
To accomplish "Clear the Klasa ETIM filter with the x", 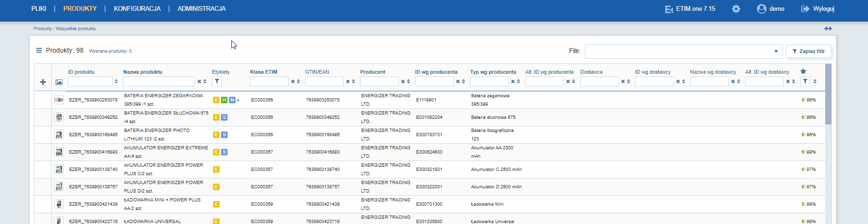I will click(x=292, y=82).
